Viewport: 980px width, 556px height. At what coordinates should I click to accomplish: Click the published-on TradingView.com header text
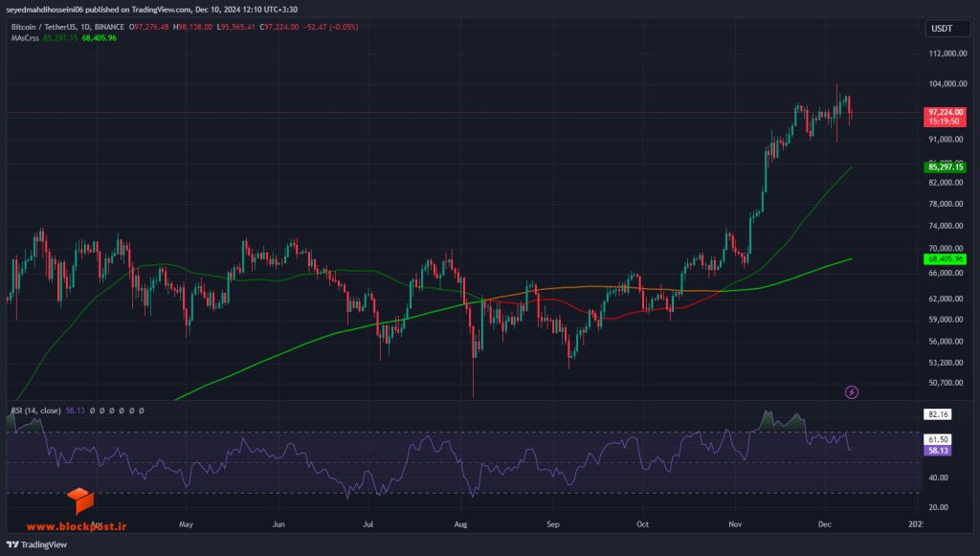tap(152, 10)
